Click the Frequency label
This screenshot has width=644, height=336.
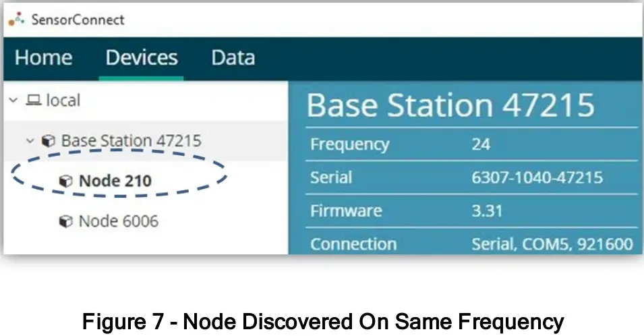[x=349, y=144]
